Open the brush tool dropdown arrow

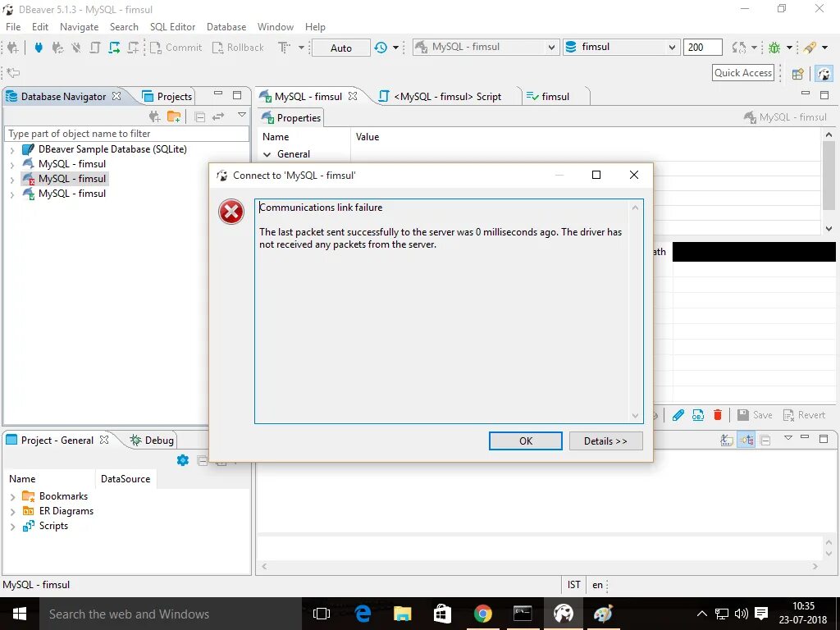coord(824,48)
